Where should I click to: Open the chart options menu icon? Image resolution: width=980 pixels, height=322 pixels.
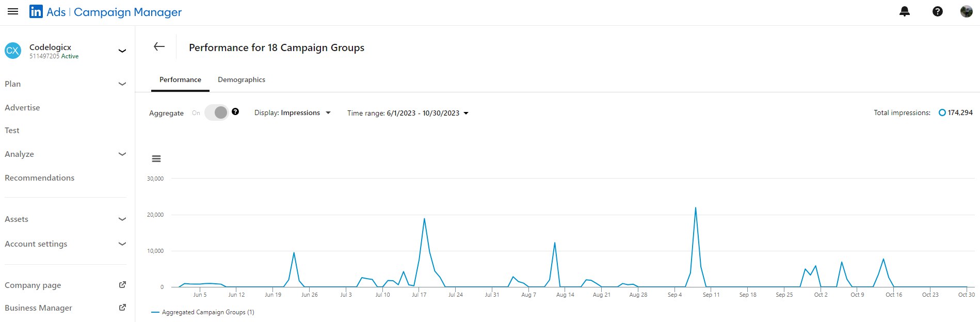(x=156, y=159)
